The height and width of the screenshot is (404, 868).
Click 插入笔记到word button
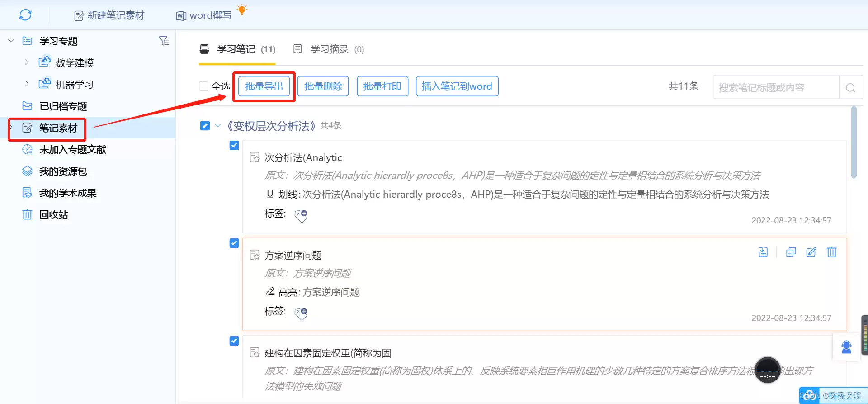[x=457, y=86]
